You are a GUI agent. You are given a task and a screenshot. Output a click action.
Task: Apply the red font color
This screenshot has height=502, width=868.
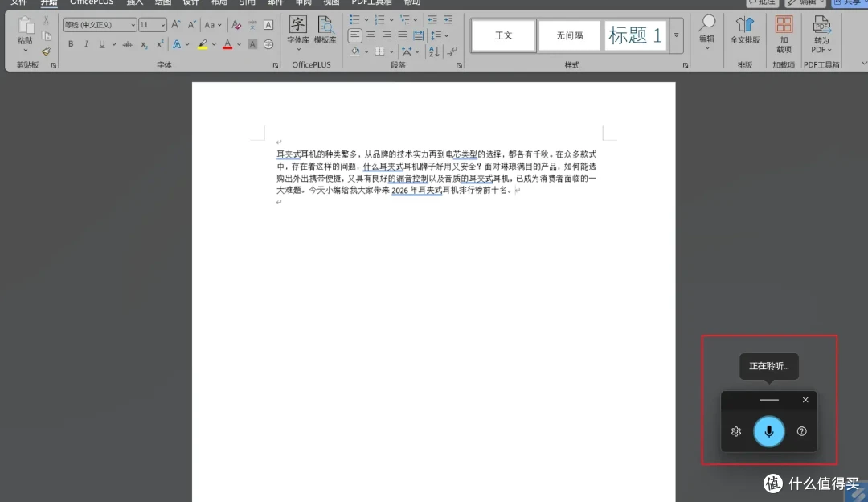pyautogui.click(x=227, y=44)
